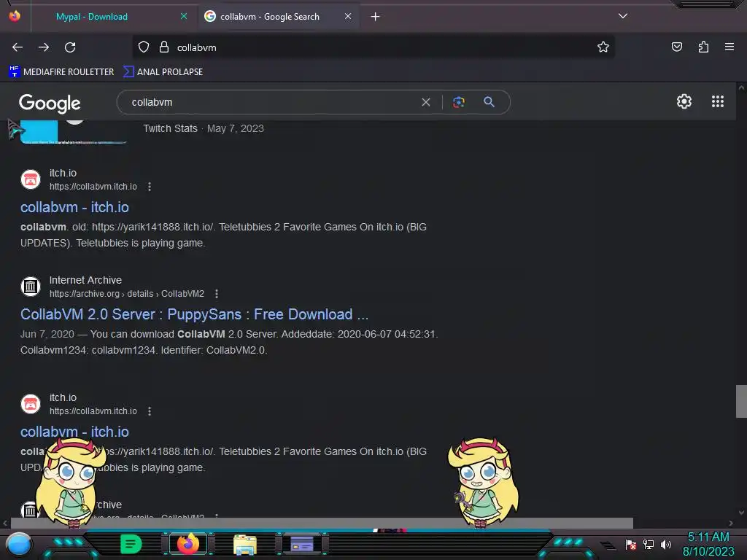Click the Twitch Stats video thumbnail
The width and height of the screenshot is (747, 560).
pyautogui.click(x=74, y=132)
